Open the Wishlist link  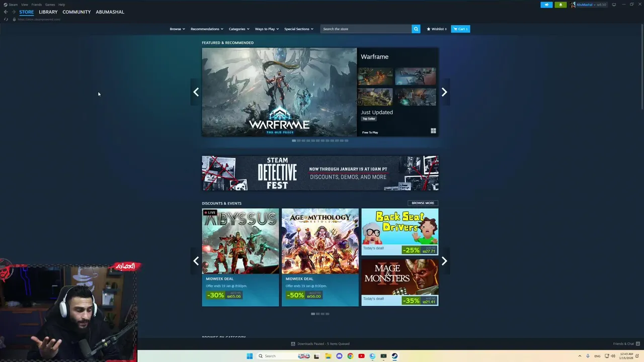(x=436, y=29)
